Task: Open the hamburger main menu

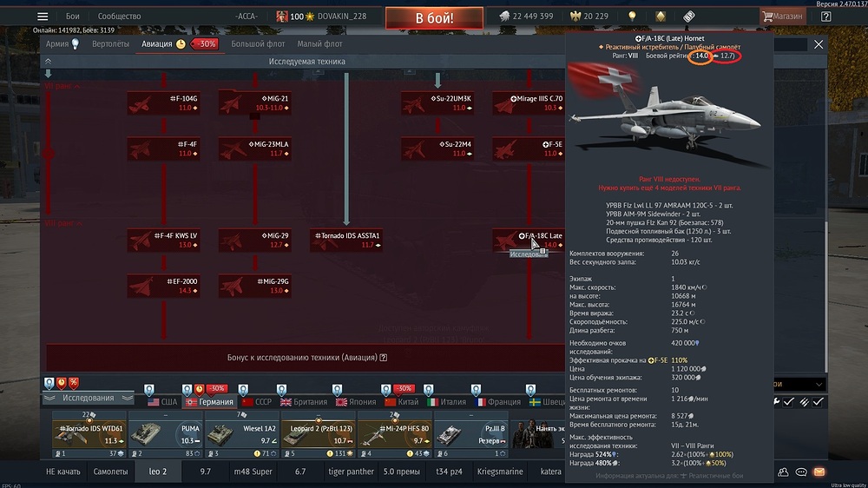Action: click(x=42, y=16)
